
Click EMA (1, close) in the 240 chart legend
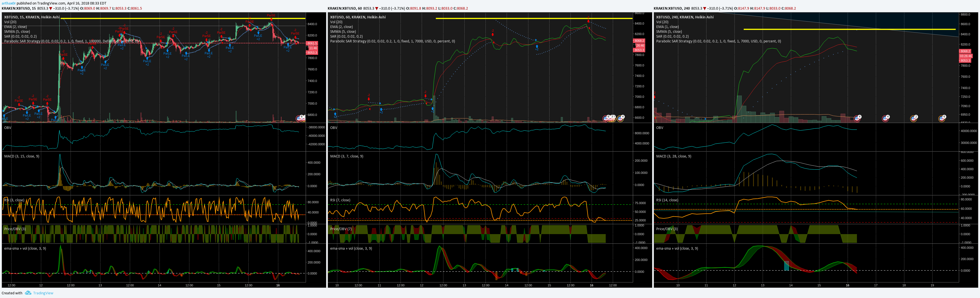[668, 27]
